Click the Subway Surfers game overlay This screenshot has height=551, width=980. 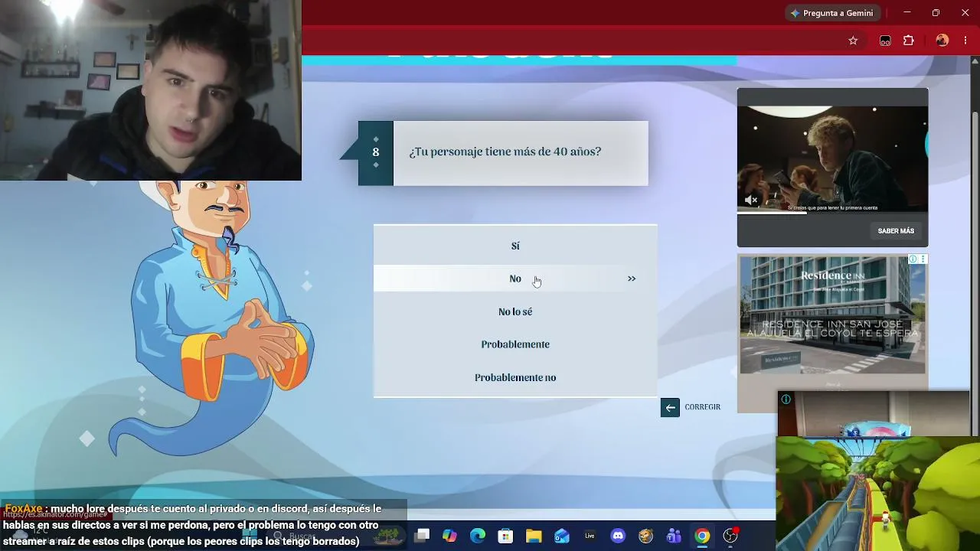pos(877,494)
